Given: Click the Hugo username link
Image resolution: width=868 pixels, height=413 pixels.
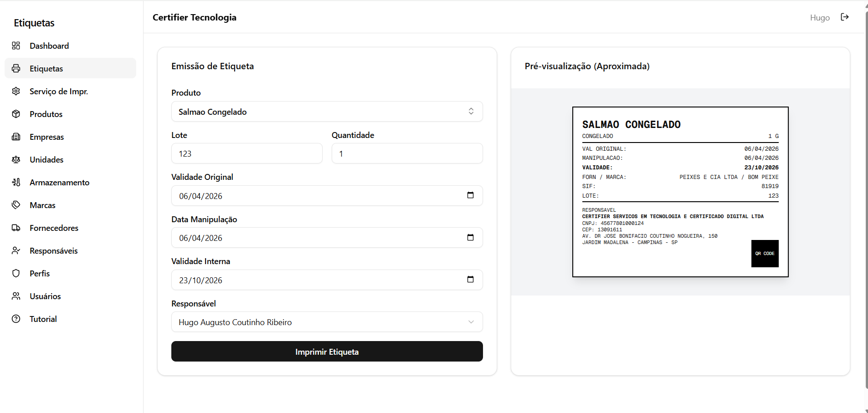Looking at the screenshot, I should [x=819, y=17].
